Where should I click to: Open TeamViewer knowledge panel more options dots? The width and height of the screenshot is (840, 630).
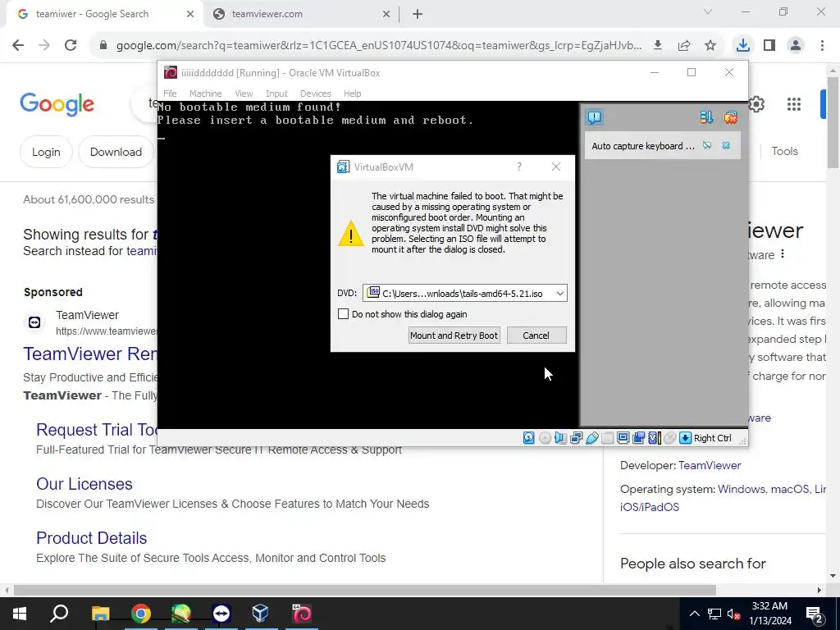pyautogui.click(x=783, y=253)
